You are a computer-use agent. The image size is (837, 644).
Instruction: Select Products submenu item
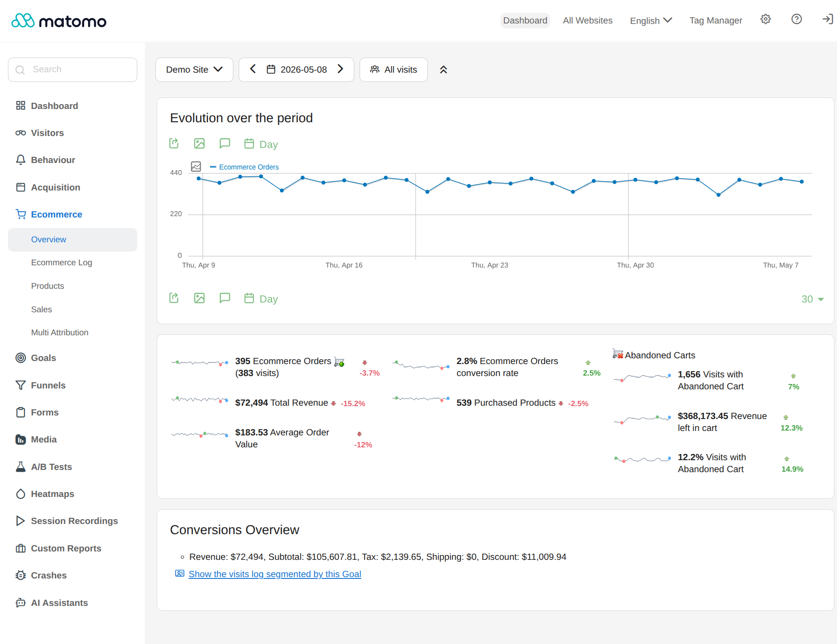point(47,286)
